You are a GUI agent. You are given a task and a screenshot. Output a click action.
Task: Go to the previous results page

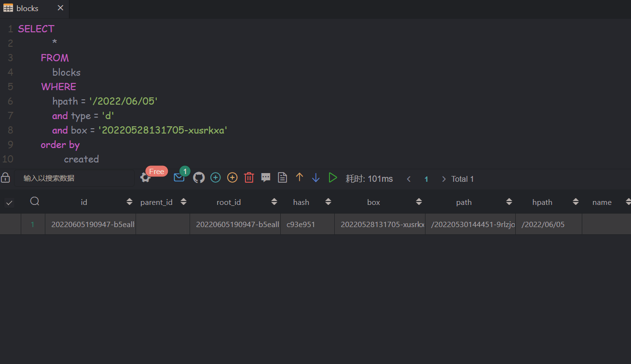409,179
